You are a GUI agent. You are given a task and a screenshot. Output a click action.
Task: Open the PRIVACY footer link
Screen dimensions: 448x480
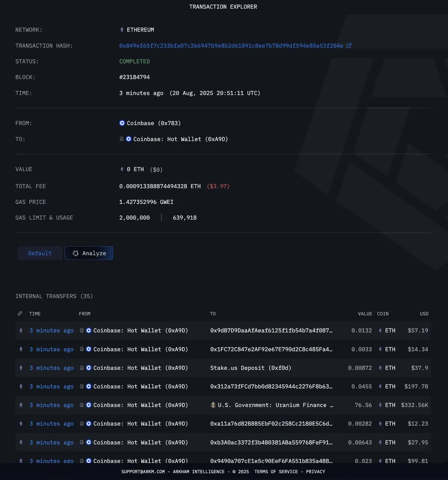pos(315,472)
